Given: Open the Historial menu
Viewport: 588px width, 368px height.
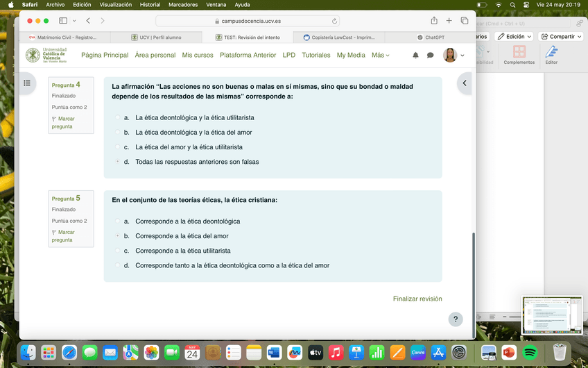Looking at the screenshot, I should pos(150,4).
